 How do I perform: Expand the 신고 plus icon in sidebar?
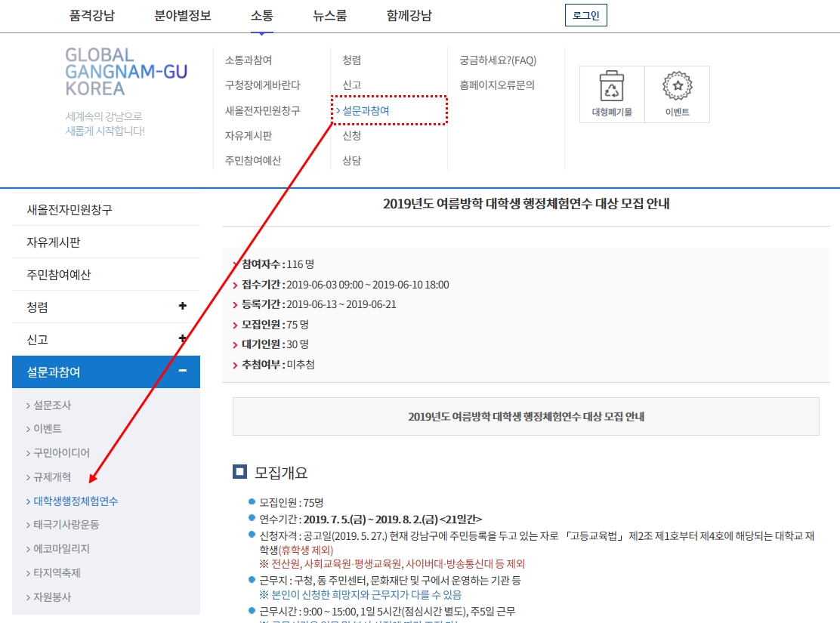pyautogui.click(x=183, y=338)
